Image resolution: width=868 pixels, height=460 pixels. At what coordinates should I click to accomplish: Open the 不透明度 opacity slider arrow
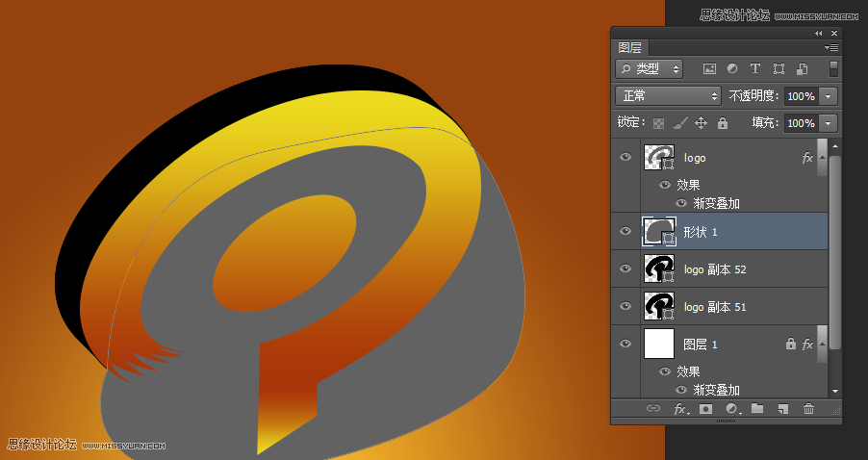point(829,96)
